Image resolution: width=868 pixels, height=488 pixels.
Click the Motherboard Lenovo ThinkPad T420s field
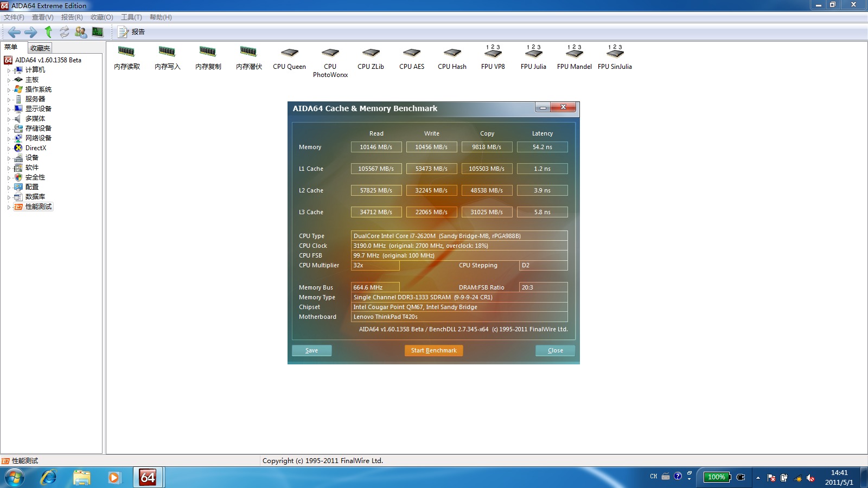pos(459,317)
